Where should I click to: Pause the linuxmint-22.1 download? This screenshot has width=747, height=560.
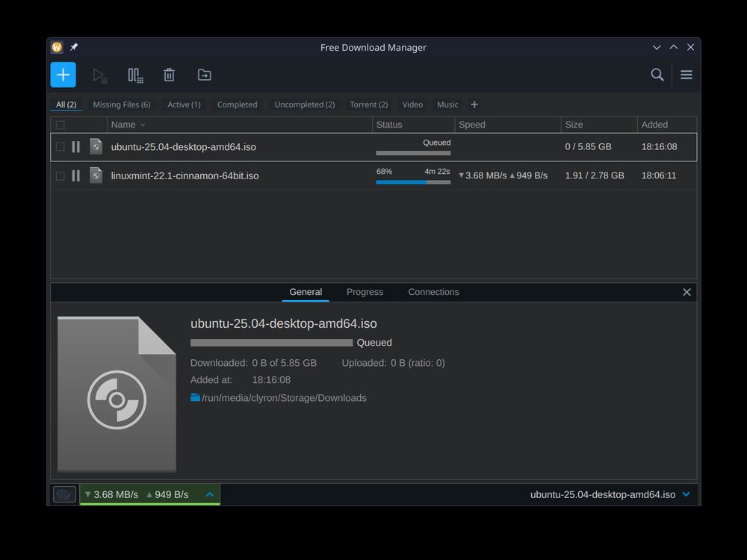click(x=75, y=175)
